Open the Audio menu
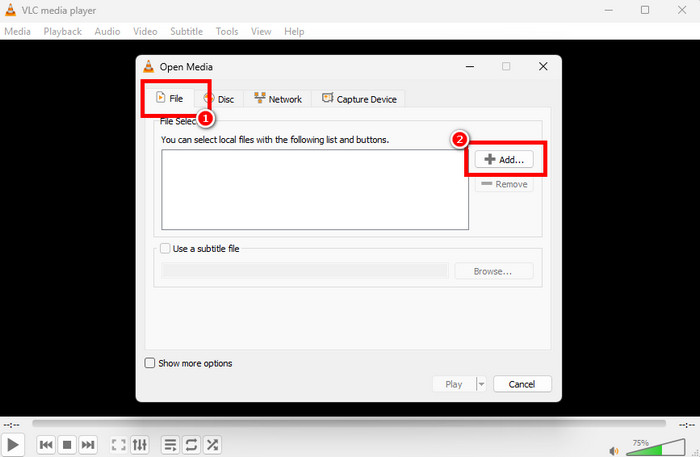Screen dimensions: 700x457 click(x=107, y=31)
